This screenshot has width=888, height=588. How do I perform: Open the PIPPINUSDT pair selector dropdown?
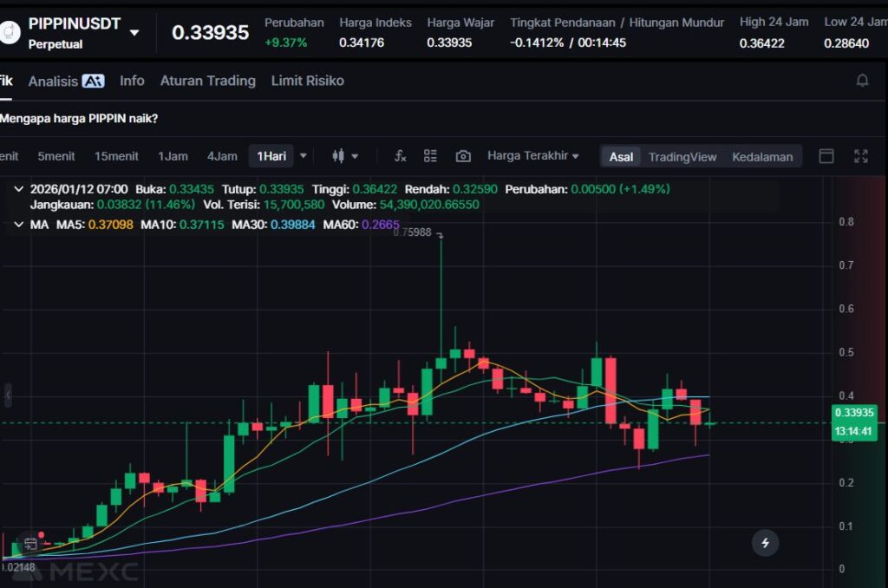[134, 33]
